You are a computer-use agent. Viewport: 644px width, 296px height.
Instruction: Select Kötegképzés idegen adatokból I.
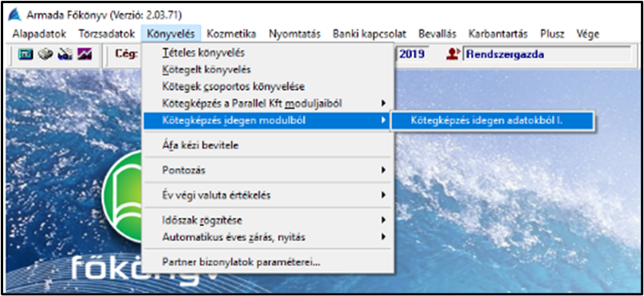tap(492, 120)
